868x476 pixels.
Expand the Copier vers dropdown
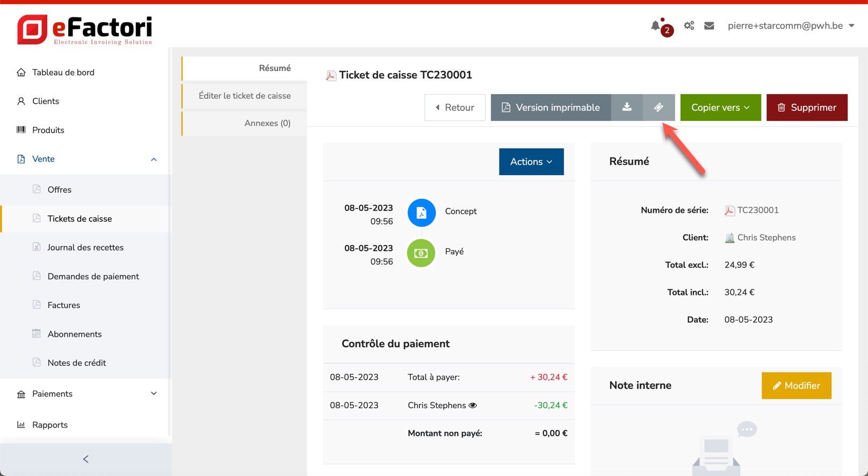(x=720, y=107)
